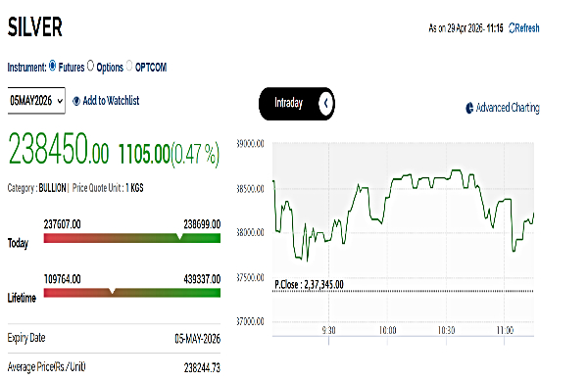Click expiry date value 05-MAY-2026
Screen dimensions: 588x380
pos(198,339)
